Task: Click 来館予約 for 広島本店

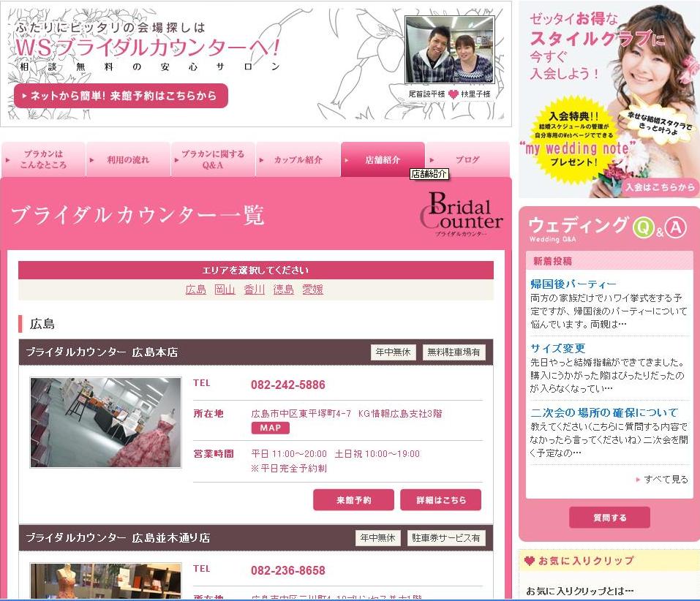Action: click(x=353, y=499)
